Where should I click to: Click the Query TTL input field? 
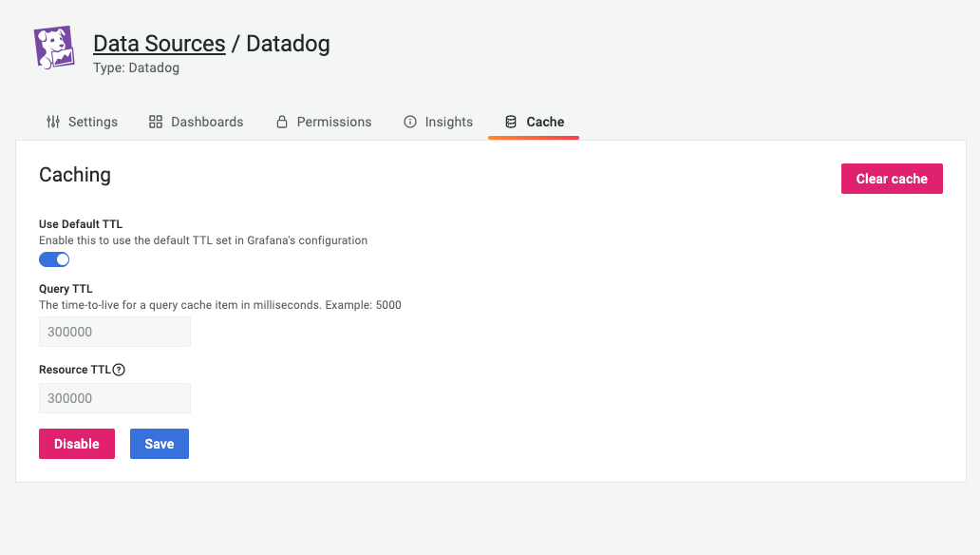[115, 332]
